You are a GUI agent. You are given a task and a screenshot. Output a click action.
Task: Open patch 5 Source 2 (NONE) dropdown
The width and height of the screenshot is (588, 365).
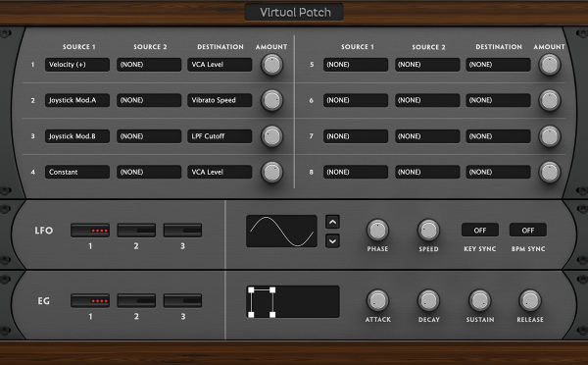pyautogui.click(x=427, y=65)
